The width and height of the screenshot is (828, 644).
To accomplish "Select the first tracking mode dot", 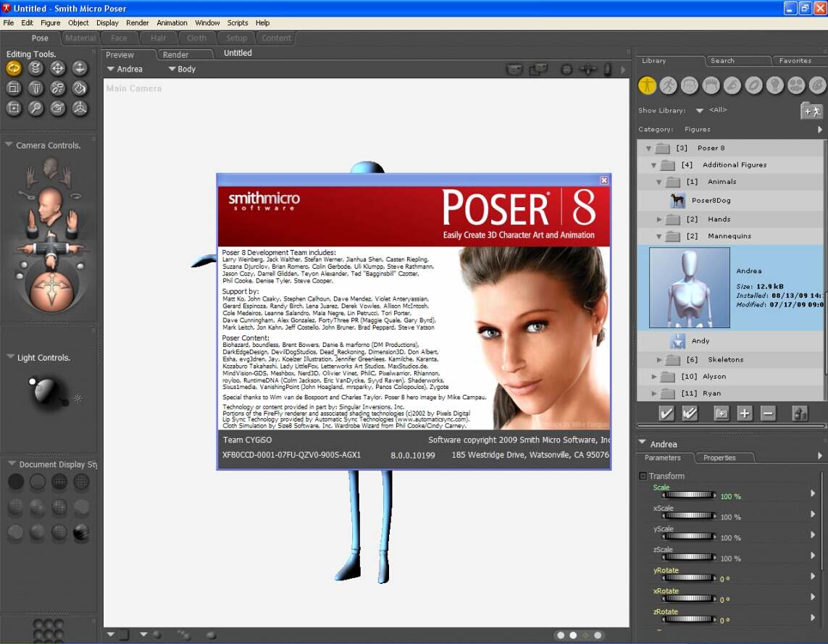I will (x=561, y=635).
